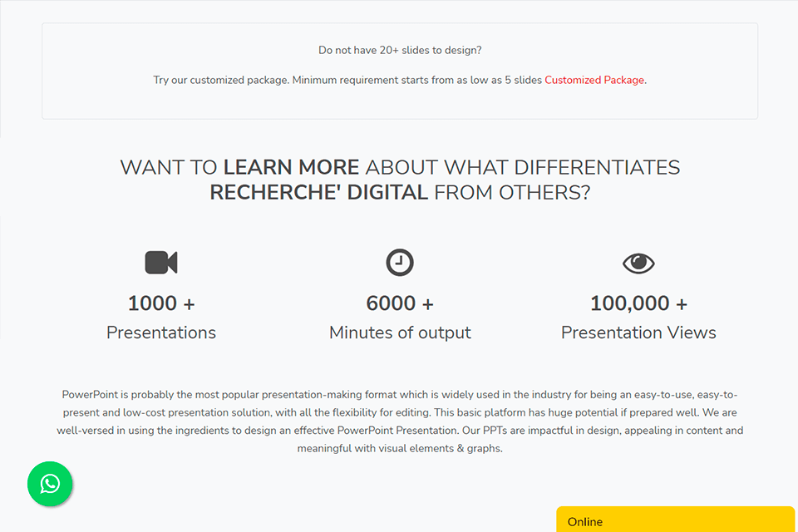Click the 'Minutes of output' label
The width and height of the screenshot is (798, 532).
pyautogui.click(x=400, y=332)
